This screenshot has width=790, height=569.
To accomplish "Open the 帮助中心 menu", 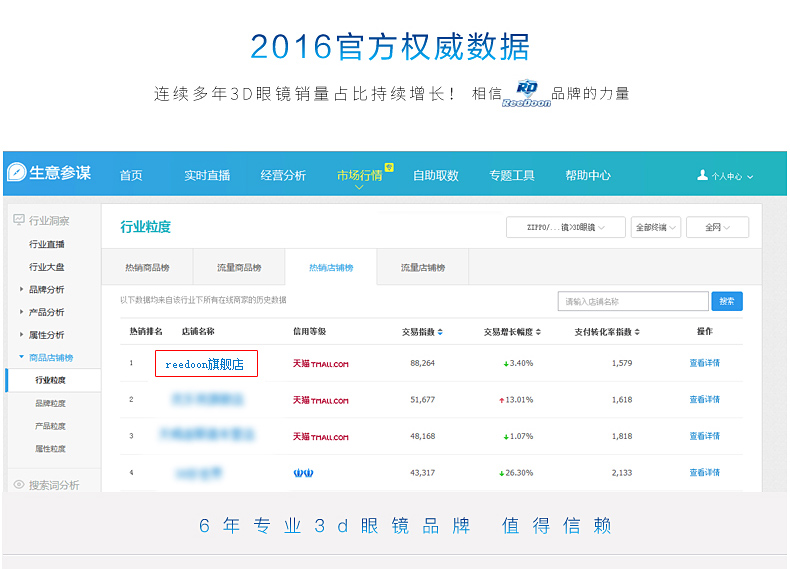I will click(x=588, y=175).
